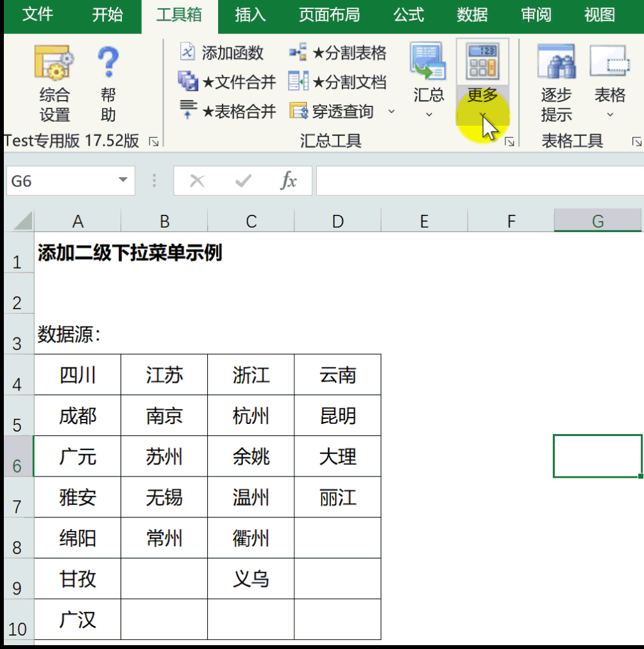The image size is (644, 649).
Task: Run the ★表格合并 tool
Action: pyautogui.click(x=227, y=112)
